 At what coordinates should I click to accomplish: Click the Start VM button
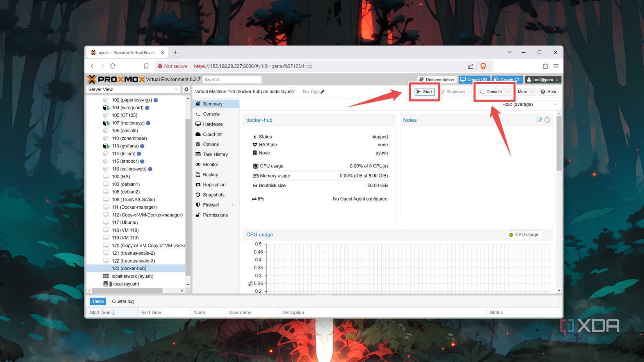coord(424,92)
